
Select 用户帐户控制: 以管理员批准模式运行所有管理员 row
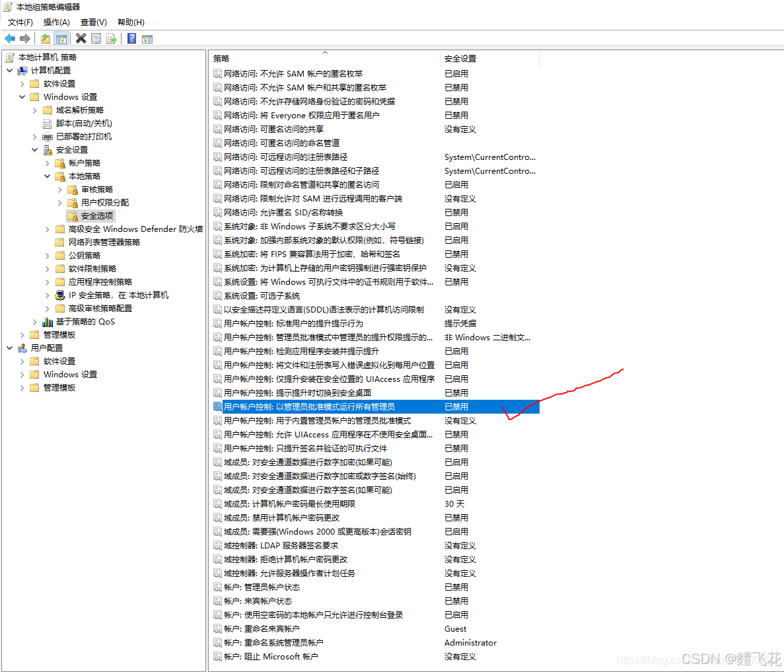(376, 407)
